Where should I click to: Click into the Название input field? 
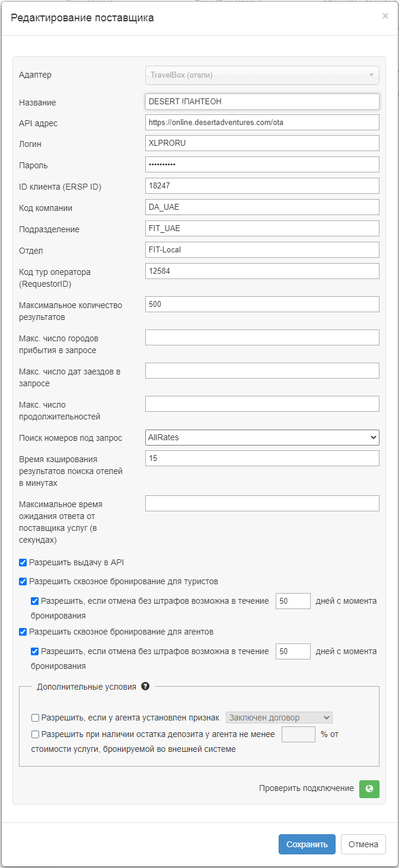262,101
